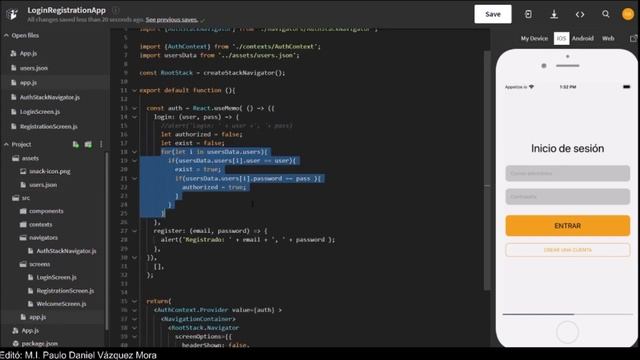
Task: Click the Save button
Action: coord(493,14)
